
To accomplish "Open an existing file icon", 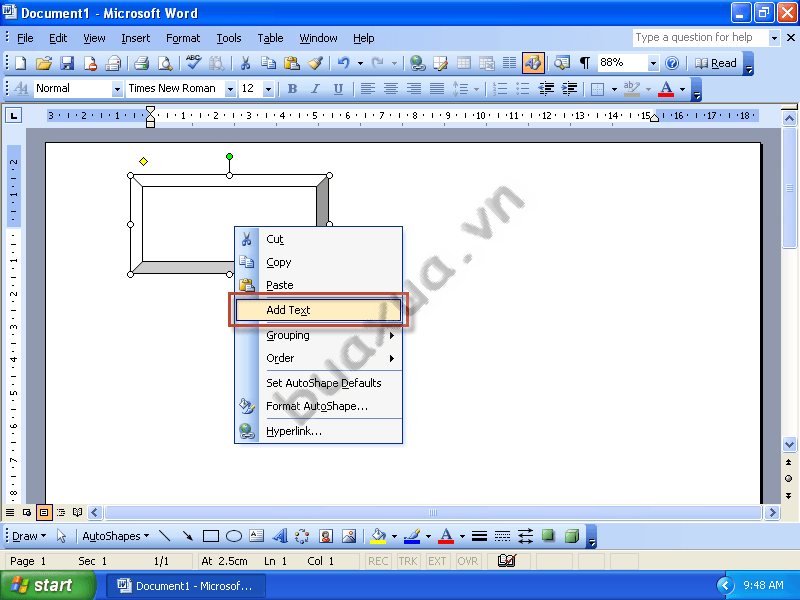I will [44, 63].
